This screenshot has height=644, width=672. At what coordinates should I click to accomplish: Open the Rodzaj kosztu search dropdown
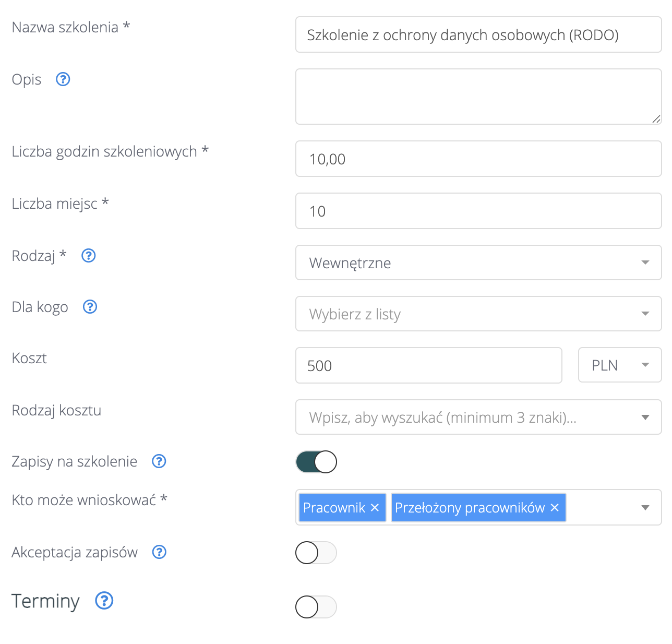click(x=478, y=418)
